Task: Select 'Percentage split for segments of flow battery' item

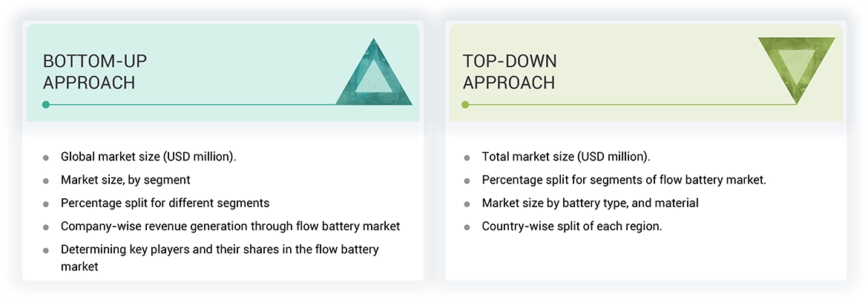Action: 624,180
